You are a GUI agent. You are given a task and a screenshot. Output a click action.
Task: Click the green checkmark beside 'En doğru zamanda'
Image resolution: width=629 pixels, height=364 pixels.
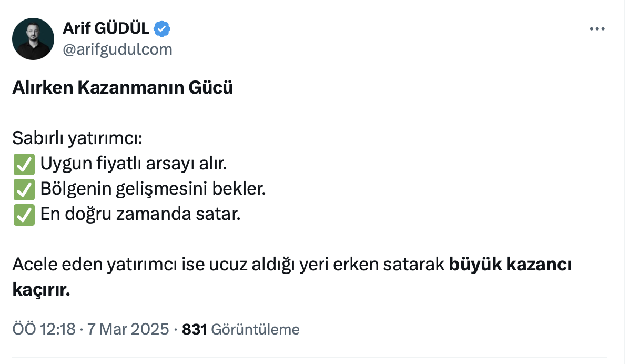coord(23,215)
